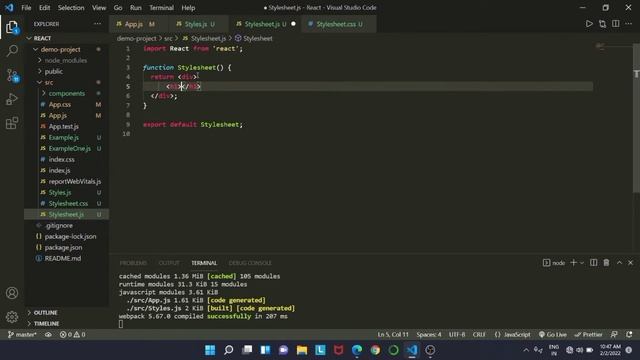The height and width of the screenshot is (360, 640).
Task: Click the Run Code play icon
Action: (589, 24)
